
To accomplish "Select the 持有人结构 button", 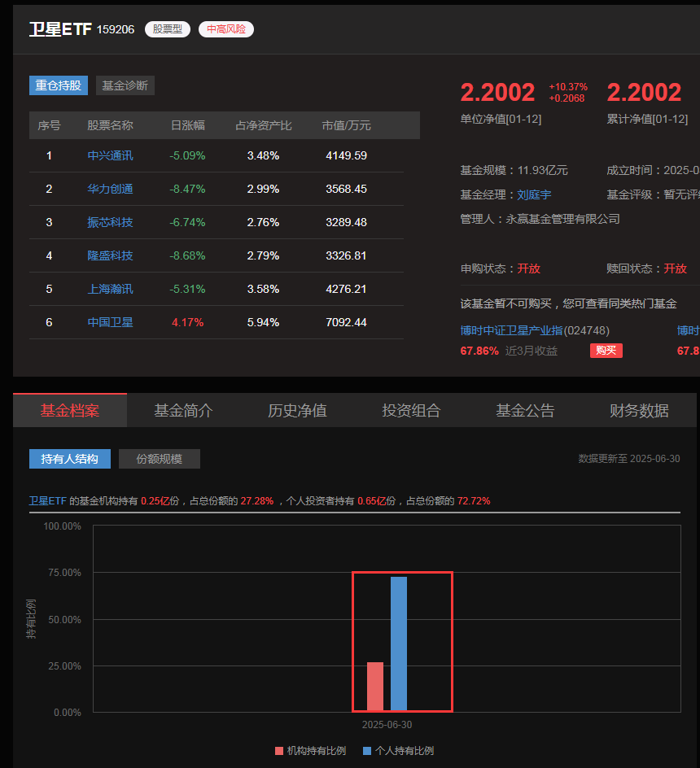I will [x=70, y=459].
